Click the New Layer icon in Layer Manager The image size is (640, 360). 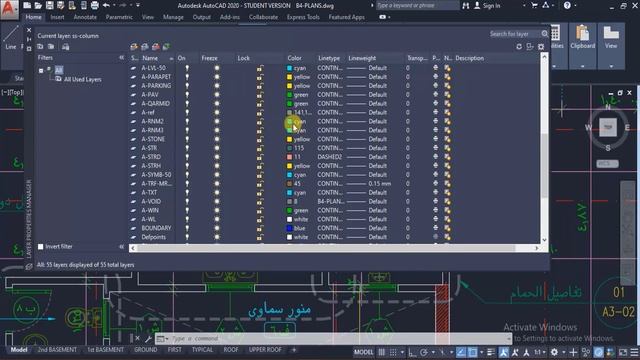[134, 47]
